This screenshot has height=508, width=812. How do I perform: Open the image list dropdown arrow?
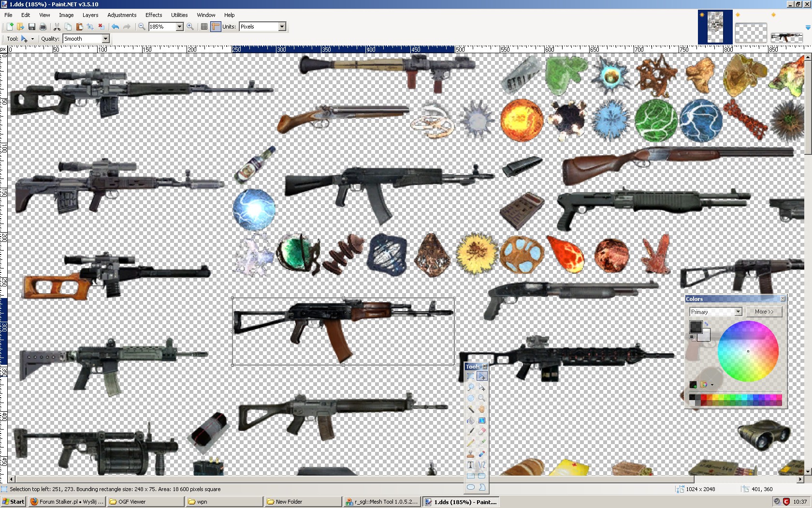(x=808, y=28)
